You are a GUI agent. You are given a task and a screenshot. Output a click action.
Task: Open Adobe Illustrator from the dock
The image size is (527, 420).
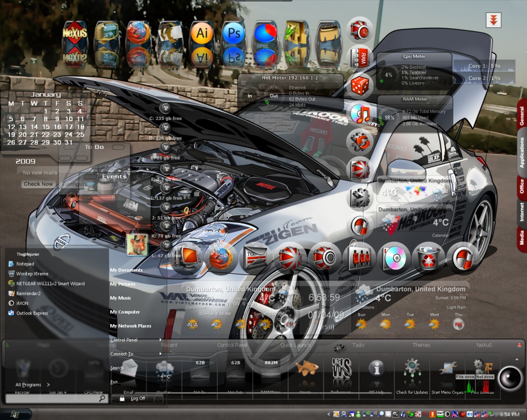tap(202, 33)
